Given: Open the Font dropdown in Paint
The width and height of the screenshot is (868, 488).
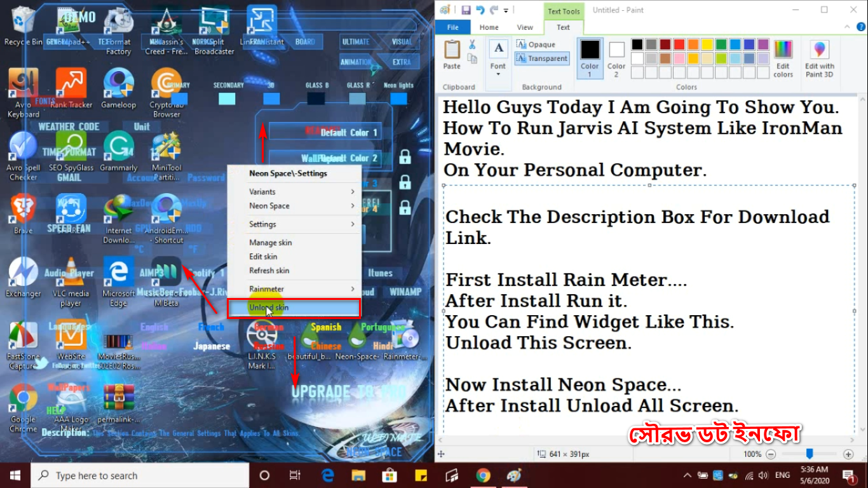Looking at the screenshot, I should (498, 58).
